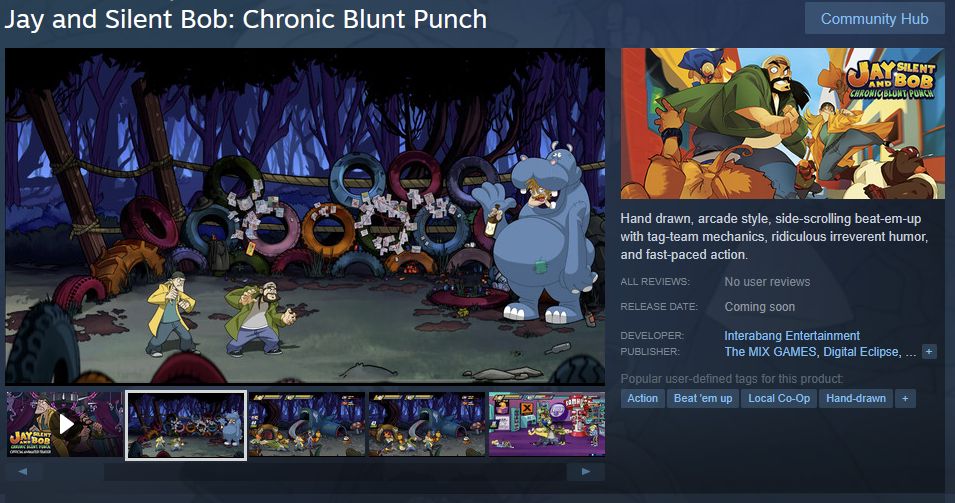Select the Beat 'em up tag
Screen dimensions: 955x503
coord(703,398)
